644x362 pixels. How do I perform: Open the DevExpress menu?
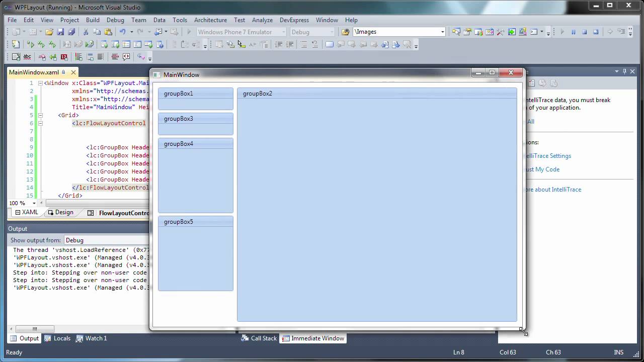[294, 20]
